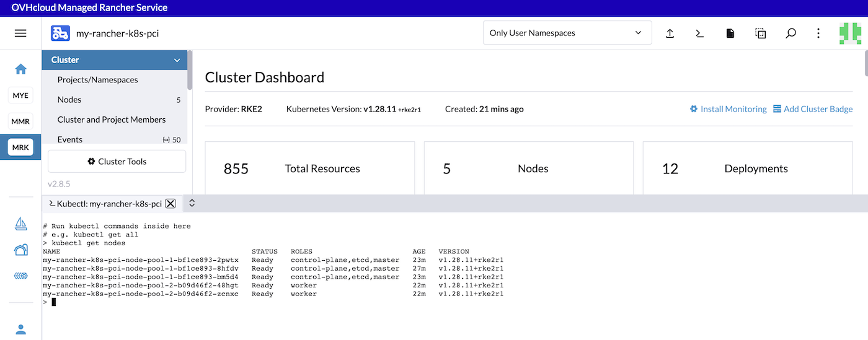Open the resource search magnifier icon

click(x=790, y=33)
